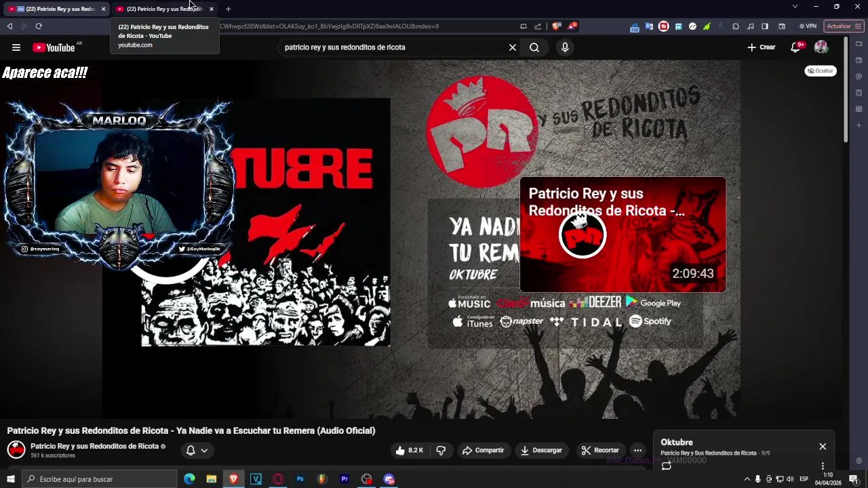Open the music note media control icon
This screenshot has height=488, width=868.
pos(750,26)
